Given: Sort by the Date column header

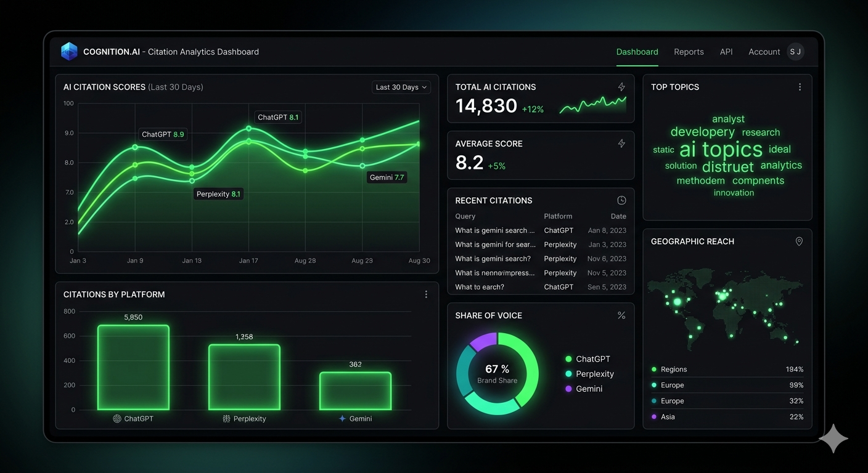Looking at the screenshot, I should click(x=618, y=216).
